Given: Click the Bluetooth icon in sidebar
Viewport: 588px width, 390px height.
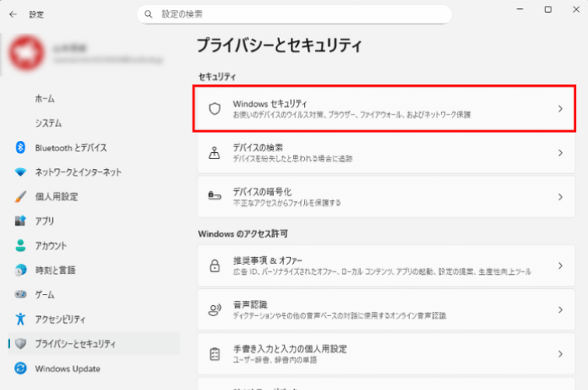Looking at the screenshot, I should 20,148.
